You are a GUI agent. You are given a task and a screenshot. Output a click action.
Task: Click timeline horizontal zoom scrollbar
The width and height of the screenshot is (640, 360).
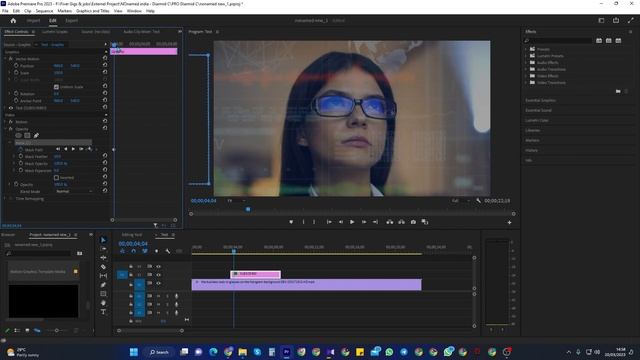point(150,331)
